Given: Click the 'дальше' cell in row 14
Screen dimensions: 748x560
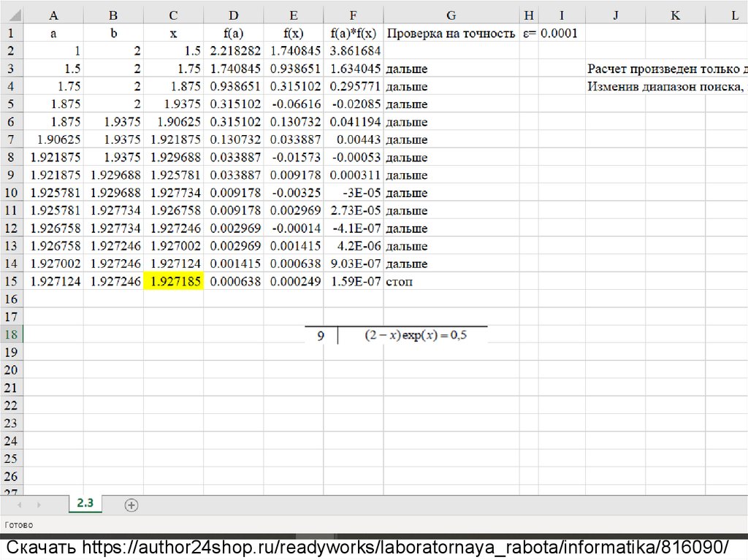Looking at the screenshot, I should (x=451, y=264).
